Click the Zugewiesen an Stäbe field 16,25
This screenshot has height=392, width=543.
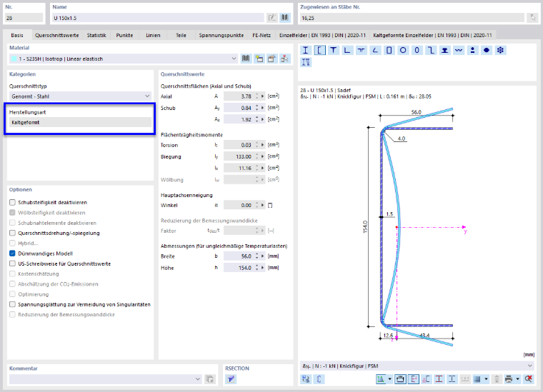(x=412, y=18)
